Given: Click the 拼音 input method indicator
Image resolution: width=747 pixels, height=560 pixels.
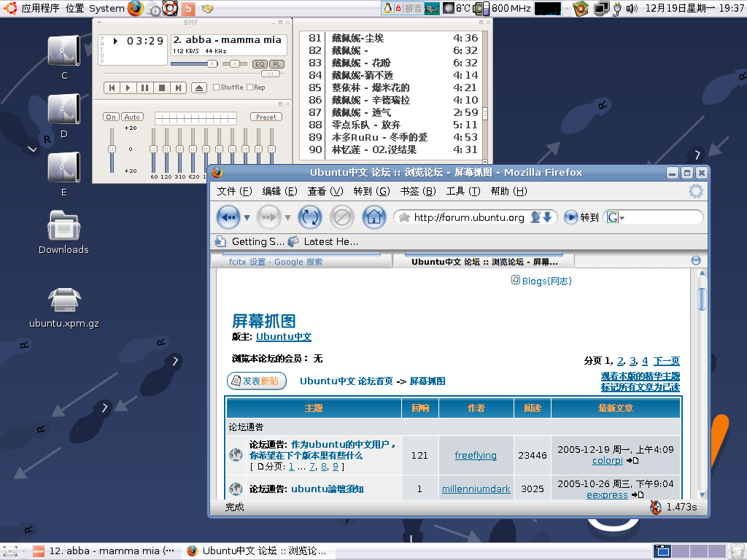Looking at the screenshot, I should pyautogui.click(x=413, y=8).
